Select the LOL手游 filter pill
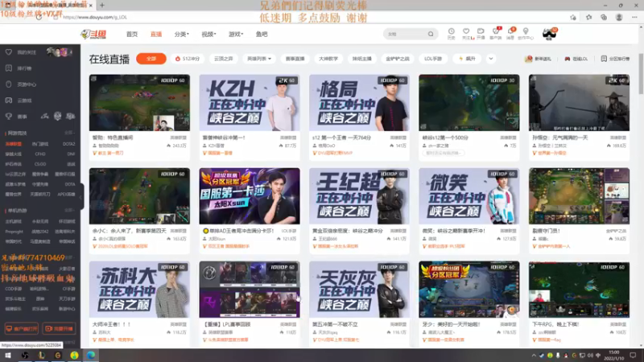Screen dimensions: 644x362 433,59
